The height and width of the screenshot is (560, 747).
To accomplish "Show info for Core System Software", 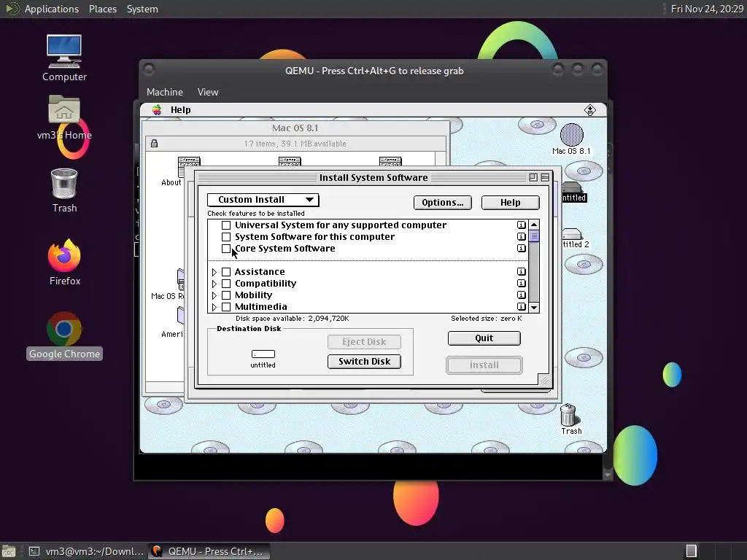I will pyautogui.click(x=521, y=248).
